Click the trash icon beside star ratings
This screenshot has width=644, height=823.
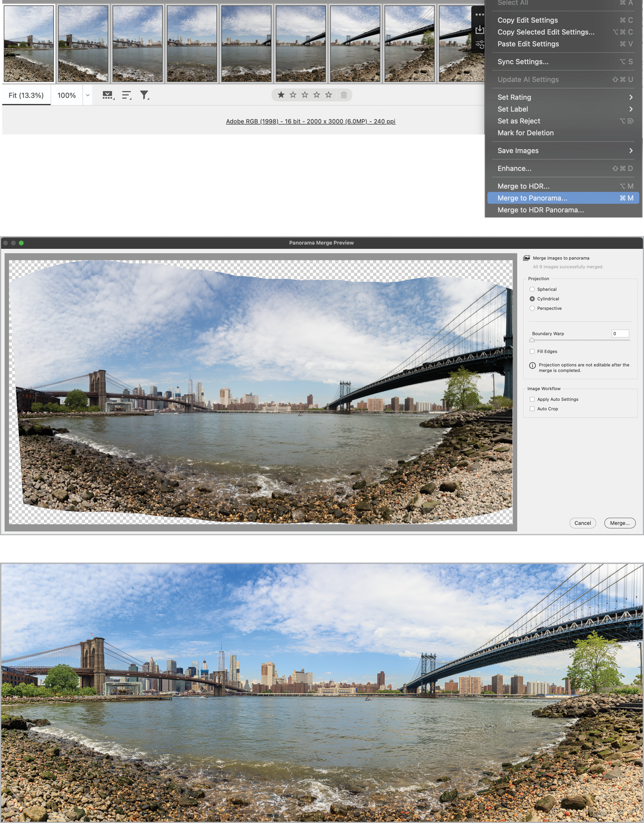(344, 95)
